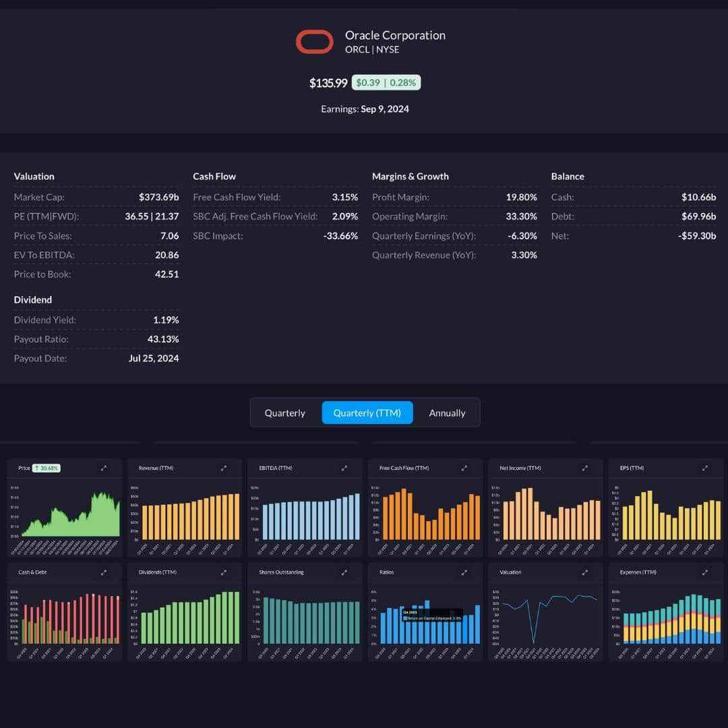Expand the Net Income (TTM) chart
Image resolution: width=728 pixels, height=728 pixels.
(584, 468)
